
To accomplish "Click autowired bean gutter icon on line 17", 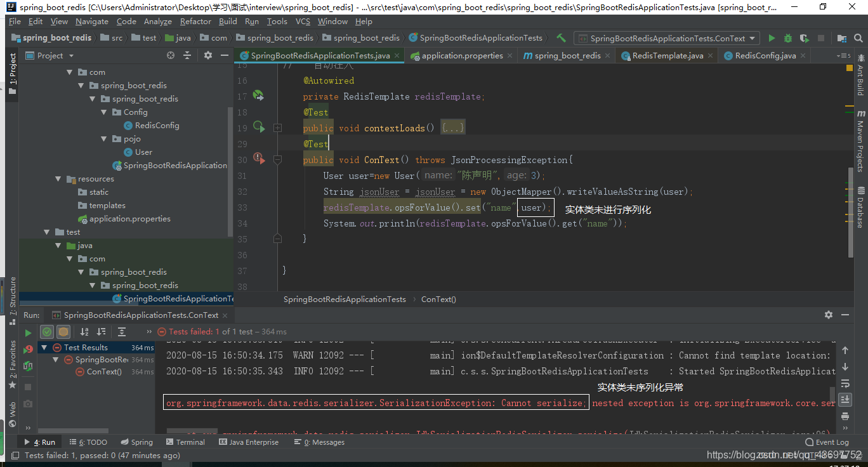I will (258, 96).
